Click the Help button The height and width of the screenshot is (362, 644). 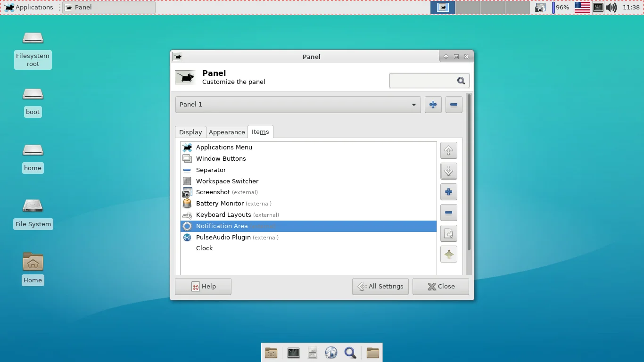click(x=203, y=287)
